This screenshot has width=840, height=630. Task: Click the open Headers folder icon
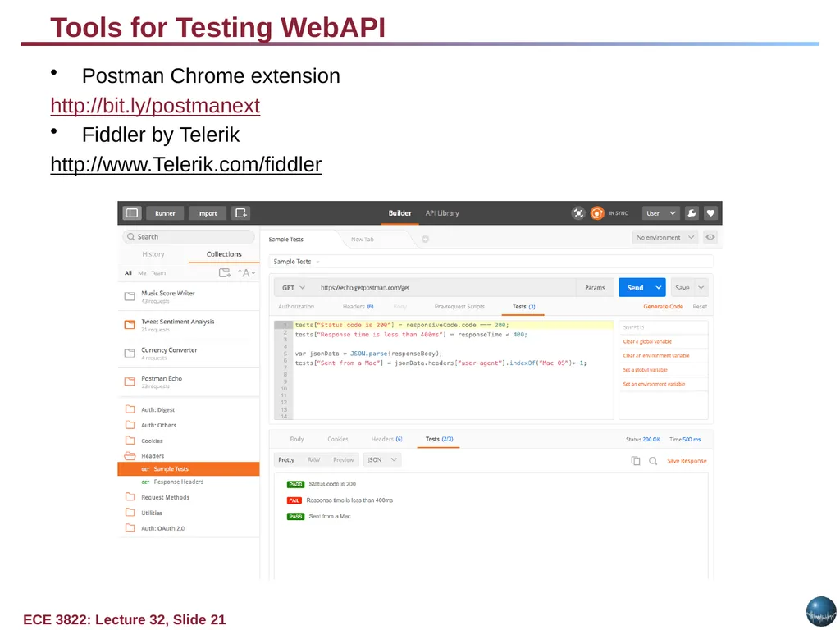tap(130, 456)
